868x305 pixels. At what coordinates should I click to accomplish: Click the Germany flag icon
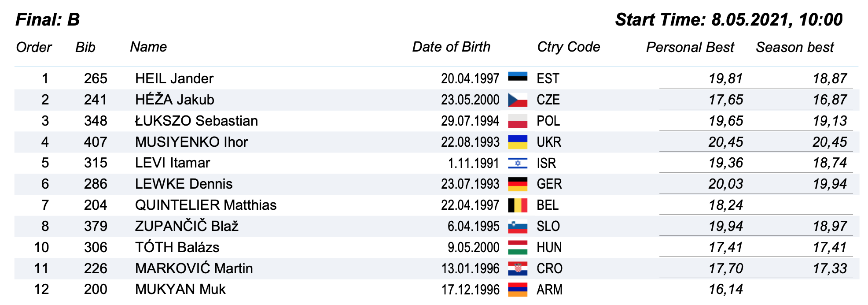click(x=518, y=184)
